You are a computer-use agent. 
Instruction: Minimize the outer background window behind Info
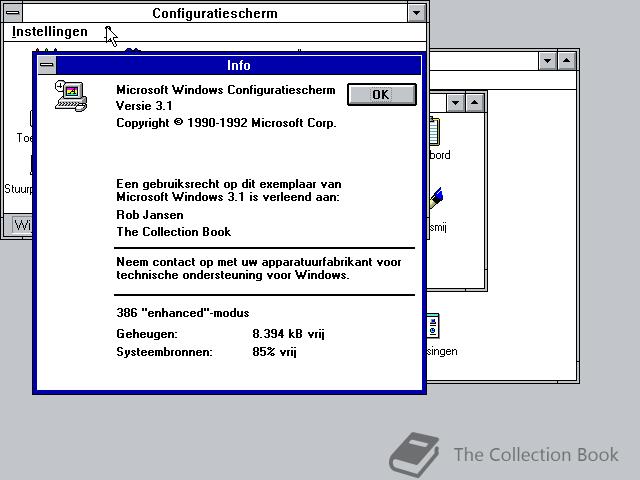click(x=547, y=61)
